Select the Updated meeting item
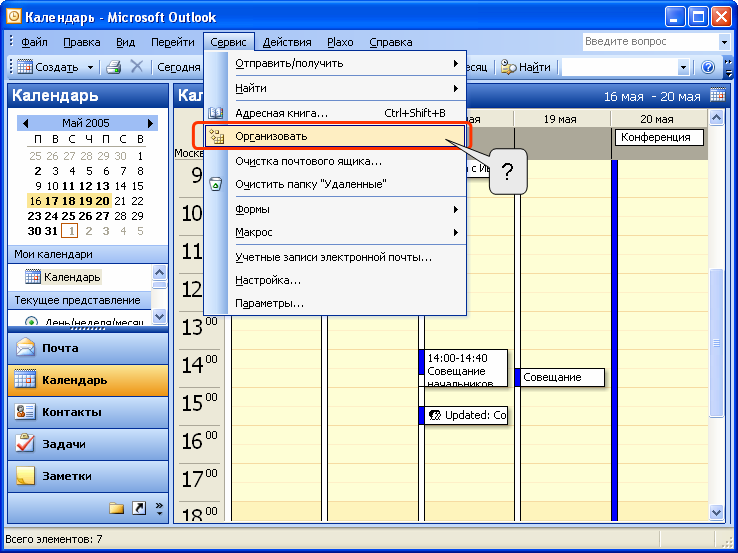Screen dimensions: 738x553 pyautogui.click(x=463, y=415)
